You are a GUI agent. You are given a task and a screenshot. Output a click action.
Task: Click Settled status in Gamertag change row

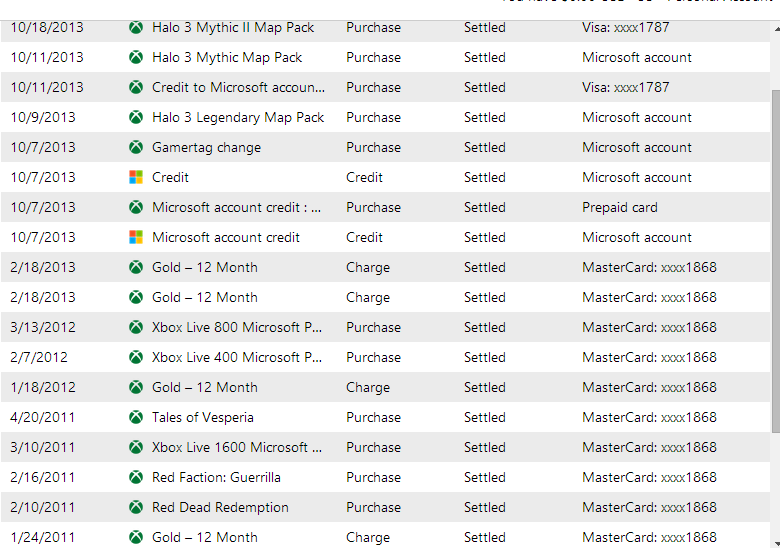(x=485, y=147)
